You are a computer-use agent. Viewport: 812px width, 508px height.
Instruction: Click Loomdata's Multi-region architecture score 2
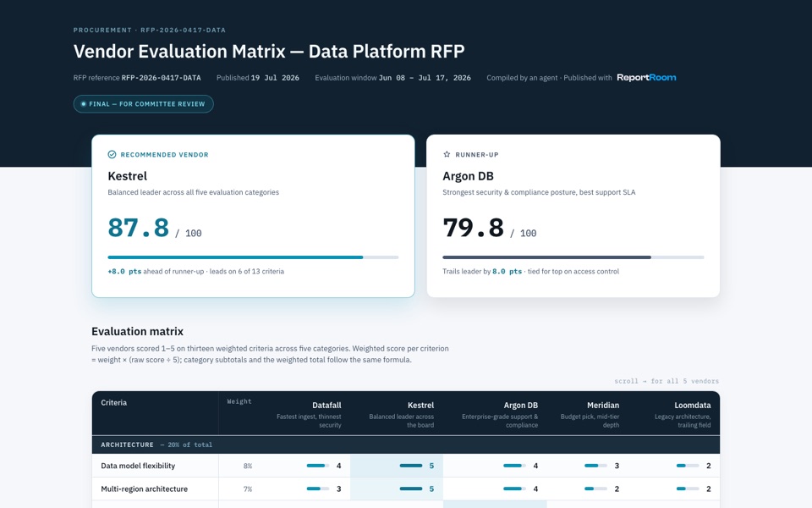click(x=709, y=489)
